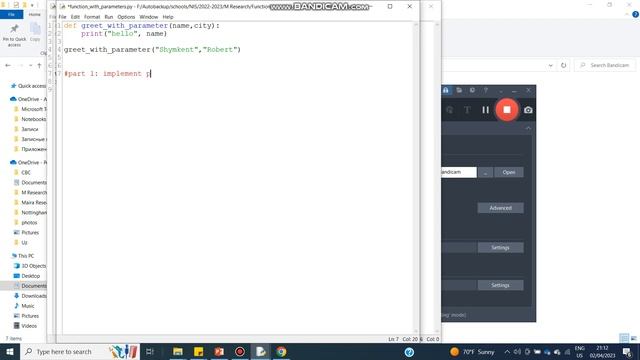The height and width of the screenshot is (360, 640).
Task: Open Bandicam from the taskbar
Action: [240, 351]
